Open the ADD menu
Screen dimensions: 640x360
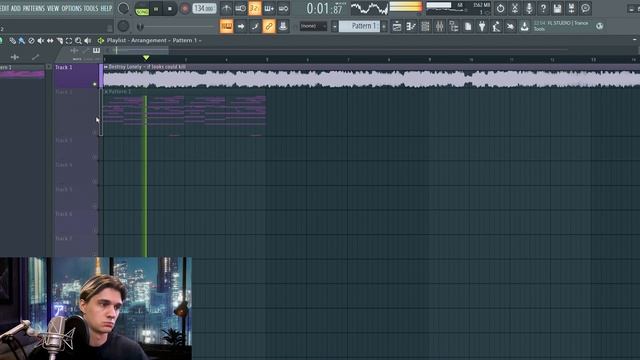(x=16, y=8)
